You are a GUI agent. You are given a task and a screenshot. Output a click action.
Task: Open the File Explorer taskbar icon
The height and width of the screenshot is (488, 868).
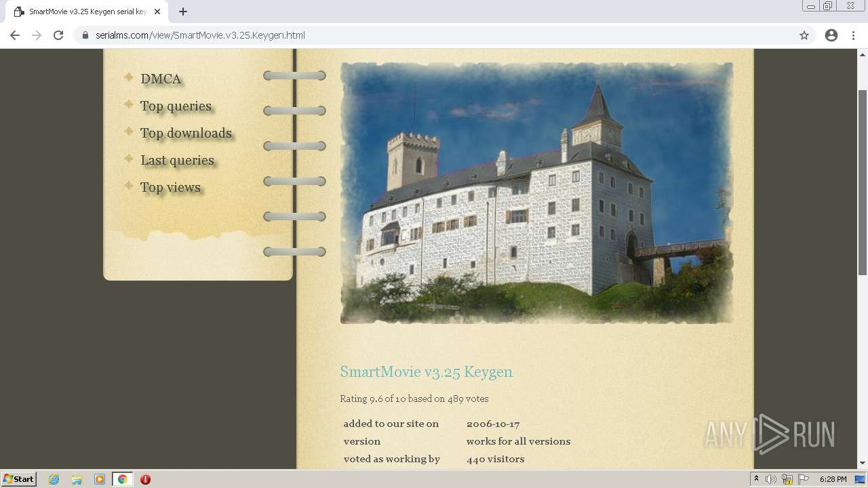pyautogui.click(x=77, y=479)
